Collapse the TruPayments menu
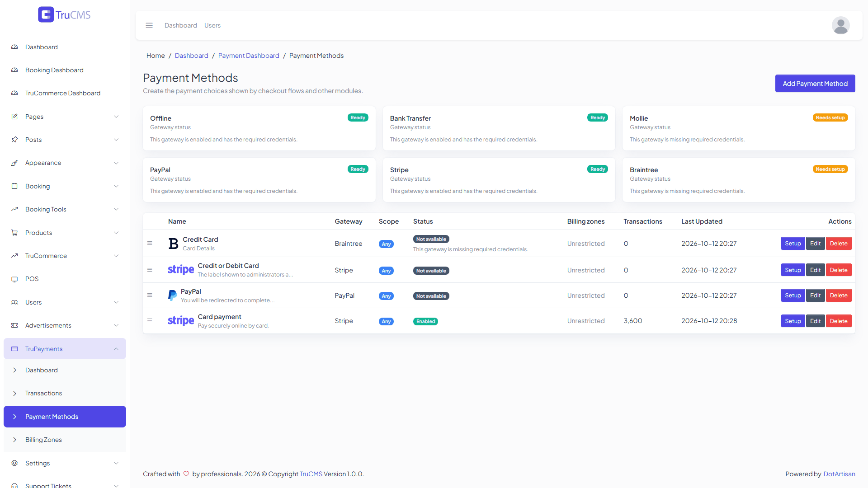The width and height of the screenshot is (868, 488). (x=65, y=349)
